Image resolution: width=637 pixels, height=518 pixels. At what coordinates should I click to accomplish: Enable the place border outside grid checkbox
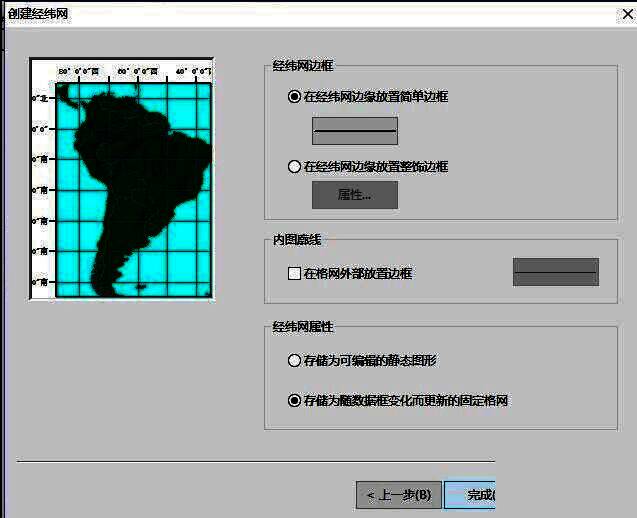[294, 273]
